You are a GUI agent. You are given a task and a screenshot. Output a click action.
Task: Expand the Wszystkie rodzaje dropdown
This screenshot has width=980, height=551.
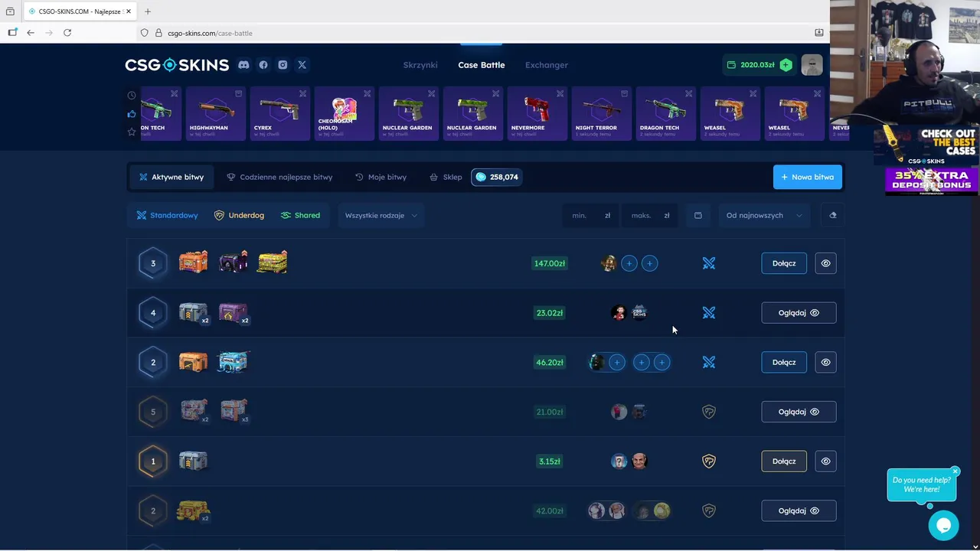(381, 215)
